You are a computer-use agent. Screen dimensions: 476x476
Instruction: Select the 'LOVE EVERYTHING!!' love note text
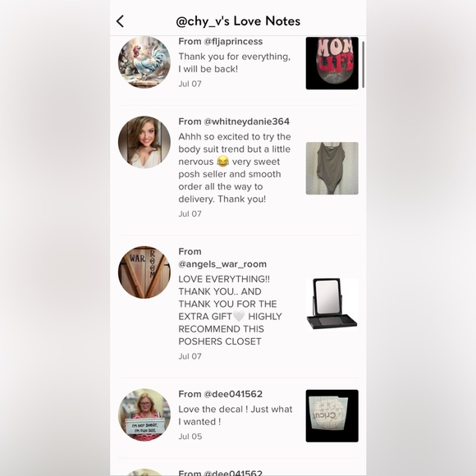point(230,310)
